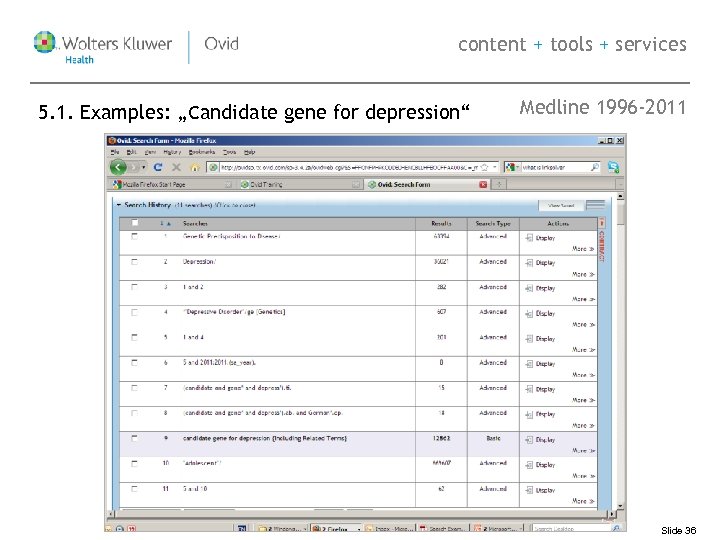Screen dimensions: 720x540
Task: Click the horizontal scrollbar right arrow
Action: [x=611, y=514]
